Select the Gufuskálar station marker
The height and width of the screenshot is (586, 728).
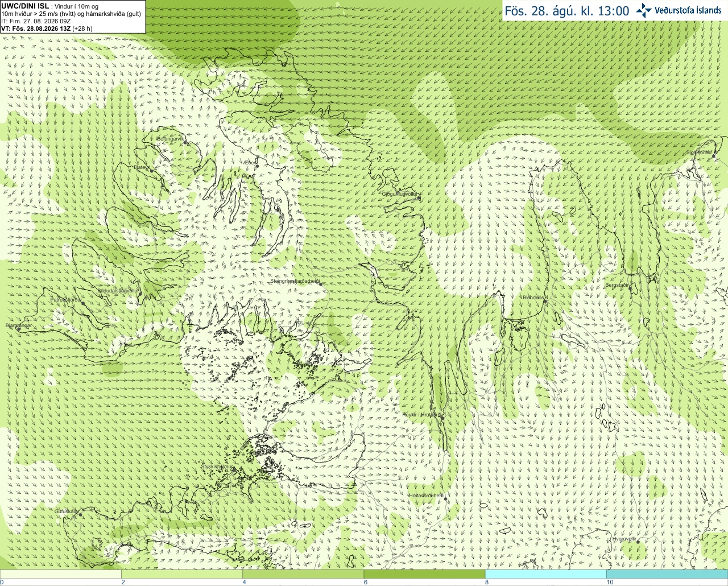(80, 514)
